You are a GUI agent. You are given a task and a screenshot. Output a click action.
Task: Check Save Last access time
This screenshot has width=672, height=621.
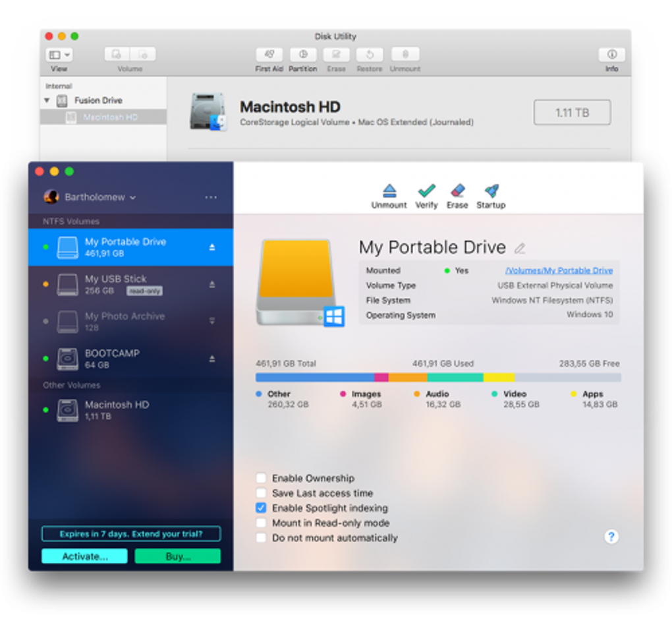[x=261, y=492]
